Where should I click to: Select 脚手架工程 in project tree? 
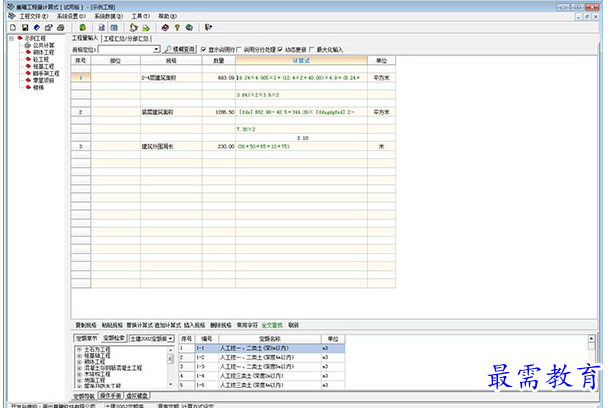tap(46, 73)
